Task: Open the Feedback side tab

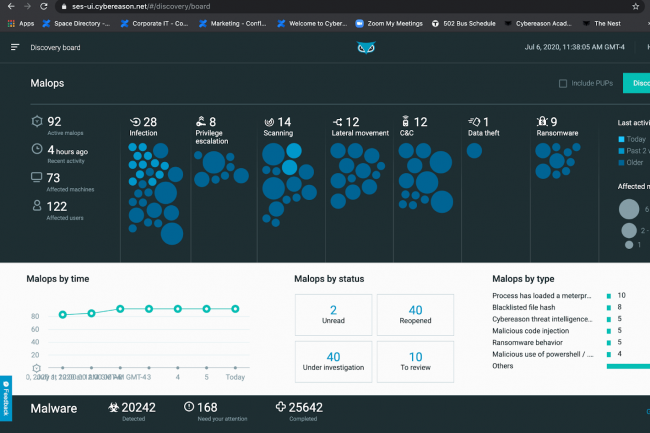Action: point(6,396)
